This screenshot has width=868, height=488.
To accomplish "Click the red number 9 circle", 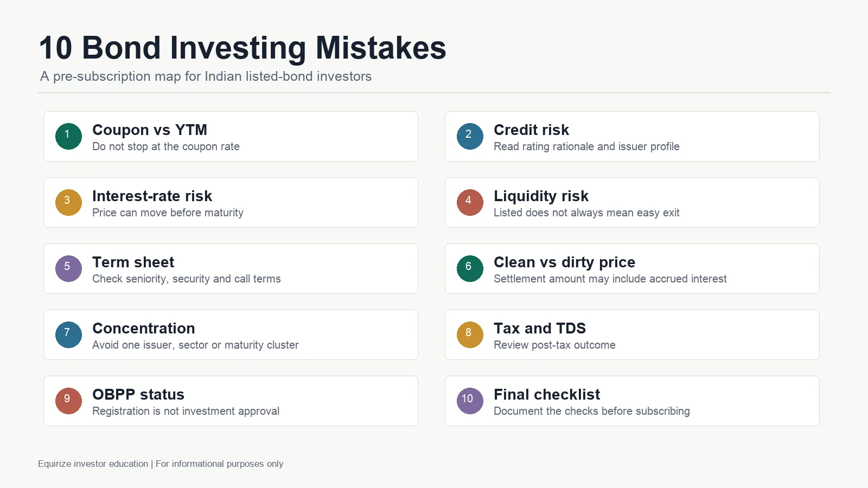I will pyautogui.click(x=68, y=401).
